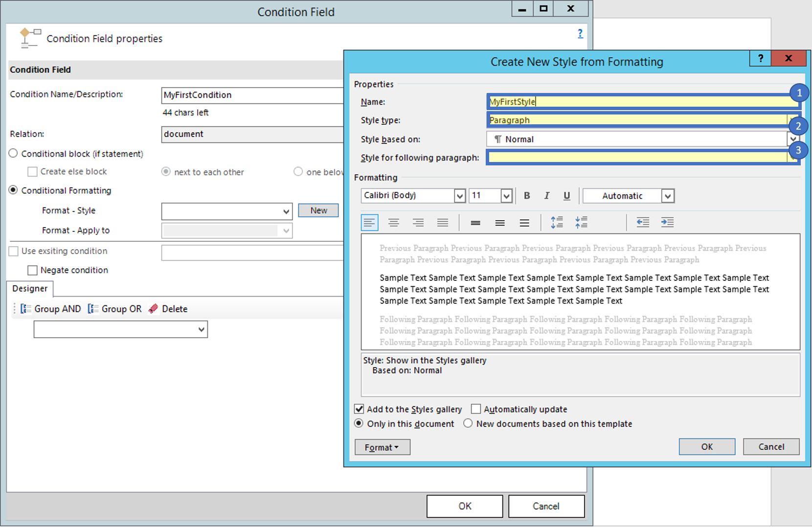The height and width of the screenshot is (527, 812).
Task: Expand the Format - Style dropdown
Action: click(x=286, y=211)
